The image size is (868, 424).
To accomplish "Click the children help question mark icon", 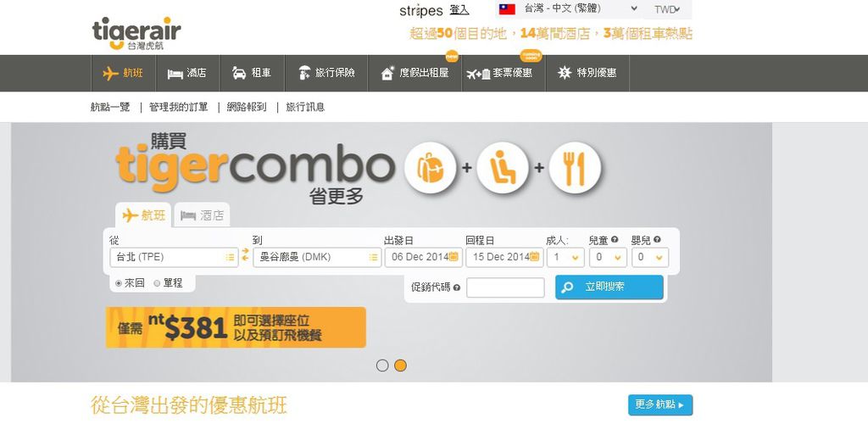I will 615,240.
